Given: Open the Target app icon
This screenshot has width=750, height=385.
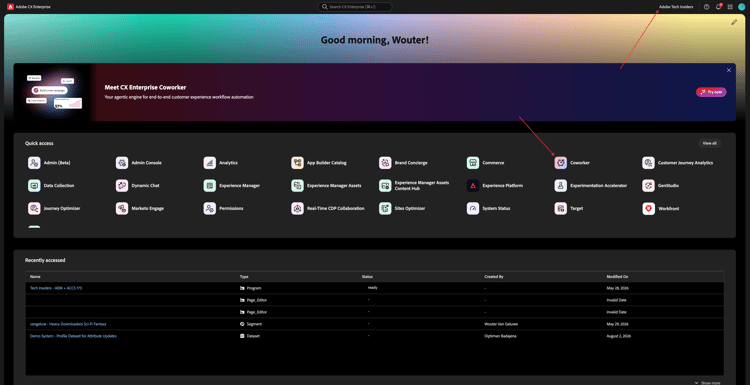Looking at the screenshot, I should (x=561, y=209).
